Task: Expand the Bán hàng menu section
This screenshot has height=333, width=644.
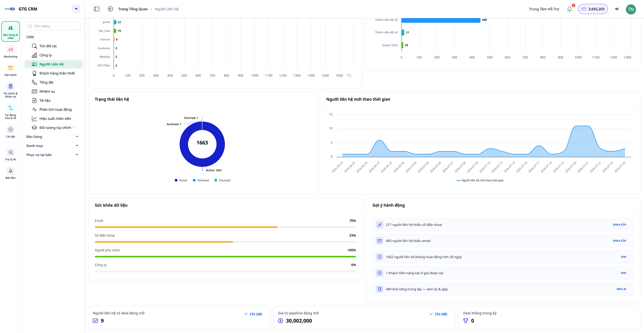Action: tap(52, 137)
